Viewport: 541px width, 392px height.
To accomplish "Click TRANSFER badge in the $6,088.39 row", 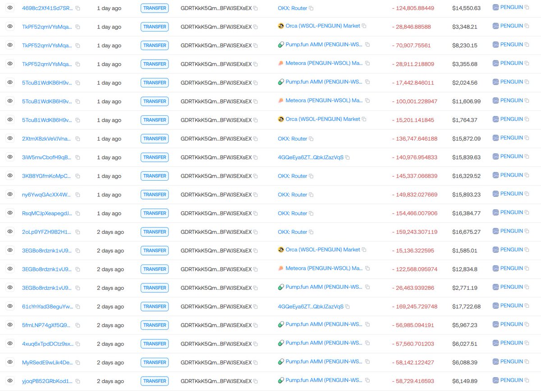I will tap(155, 362).
